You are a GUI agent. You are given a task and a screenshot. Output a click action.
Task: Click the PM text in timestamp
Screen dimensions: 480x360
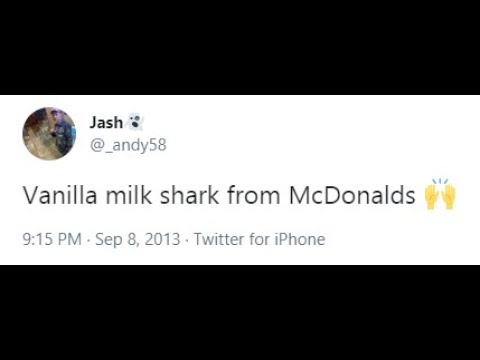click(x=70, y=239)
